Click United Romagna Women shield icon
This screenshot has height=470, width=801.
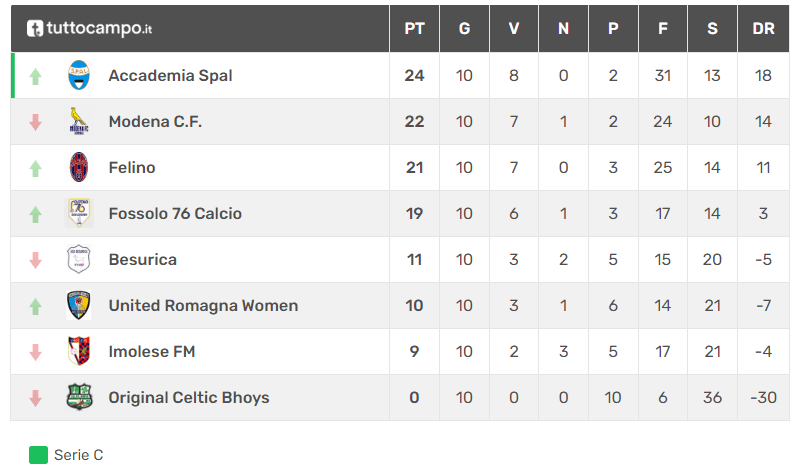click(x=79, y=305)
